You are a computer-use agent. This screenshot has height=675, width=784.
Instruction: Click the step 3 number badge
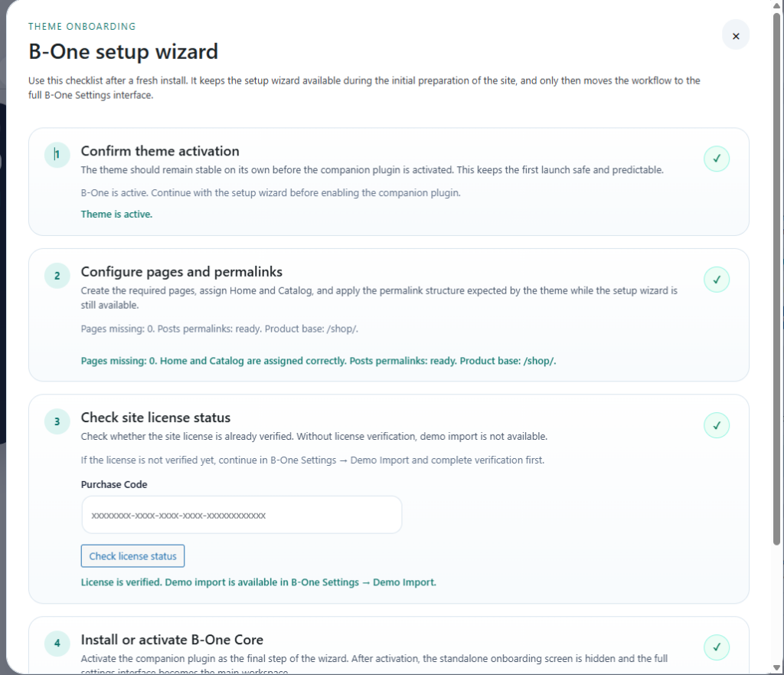pos(57,421)
